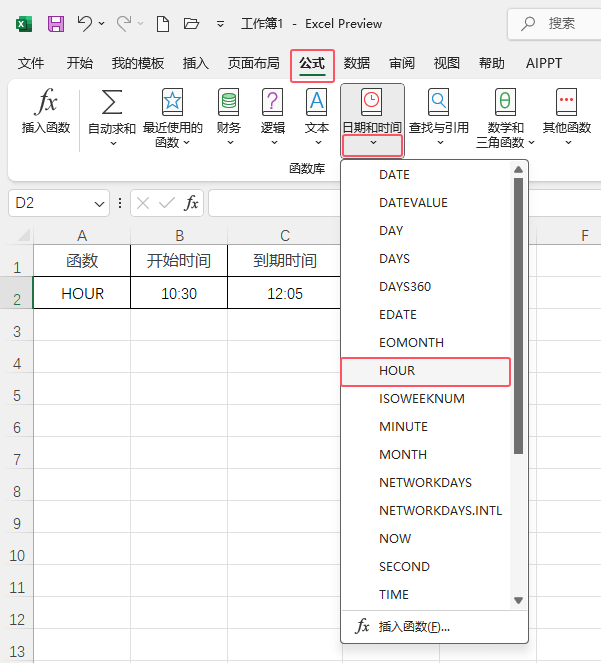This screenshot has width=601, height=663.
Task: Confirm entry with the checkmark icon
Action: click(167, 203)
